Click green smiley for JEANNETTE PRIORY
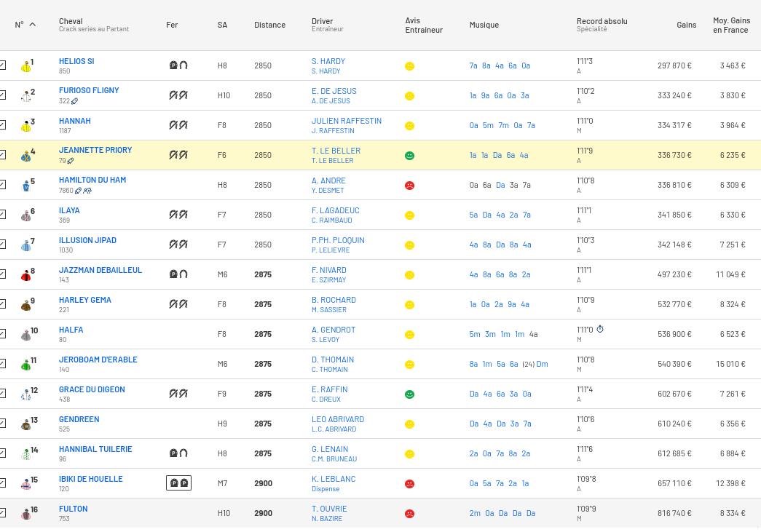This screenshot has height=532, width=761. coord(409,156)
